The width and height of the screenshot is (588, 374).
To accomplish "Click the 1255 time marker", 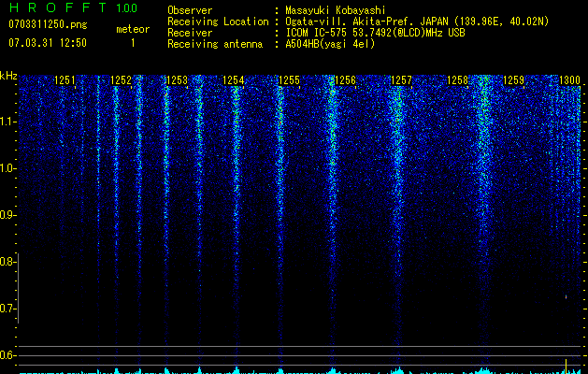I will coord(289,80).
